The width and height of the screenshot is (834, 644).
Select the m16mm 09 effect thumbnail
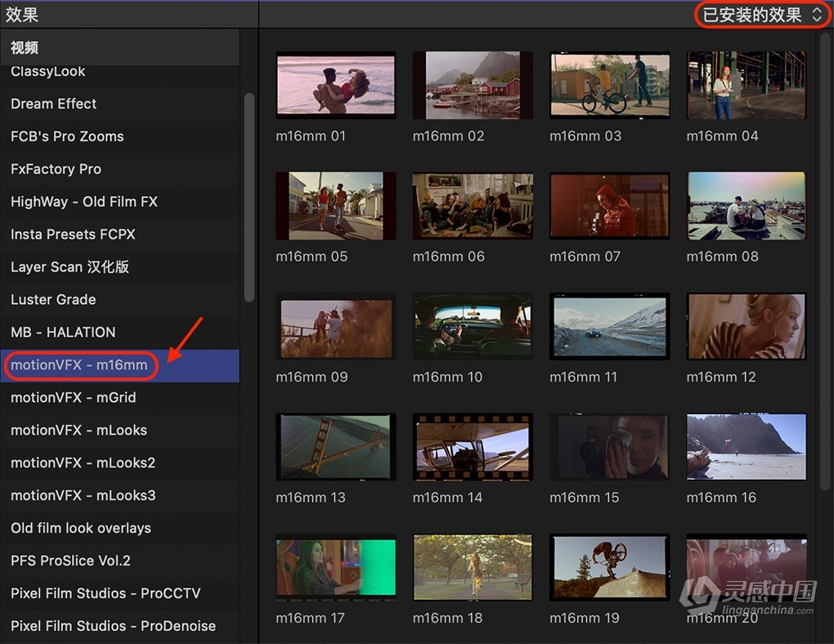point(335,327)
